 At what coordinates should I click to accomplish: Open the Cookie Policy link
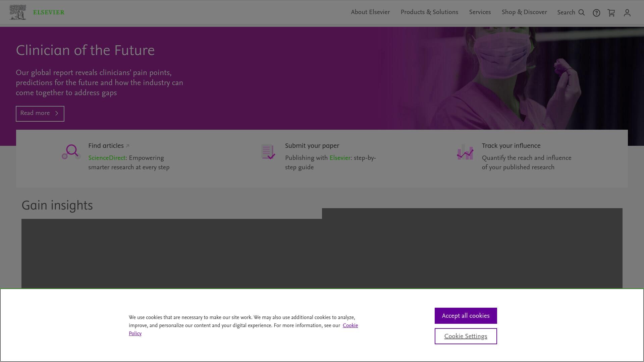click(x=350, y=326)
